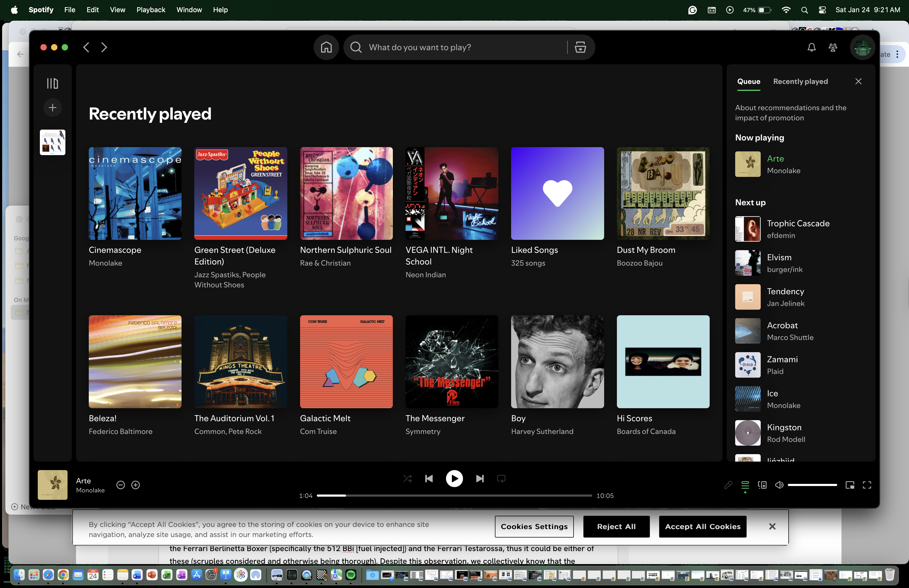Open the Cinemascope album cover

pos(135,193)
